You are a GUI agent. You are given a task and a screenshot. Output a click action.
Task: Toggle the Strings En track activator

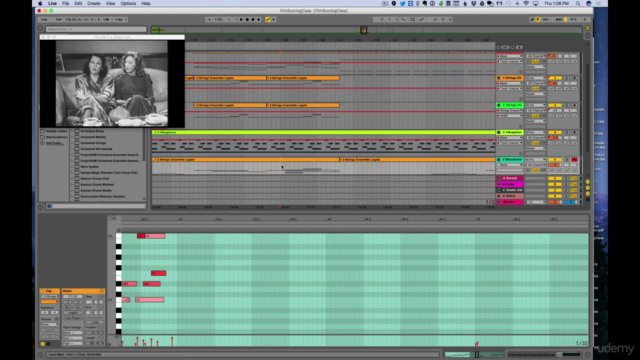[x=555, y=78]
